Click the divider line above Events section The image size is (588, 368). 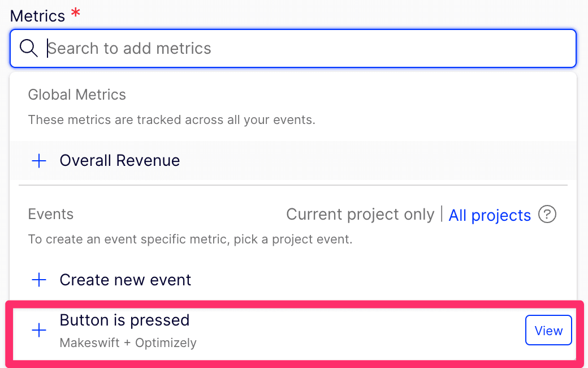[x=293, y=185]
